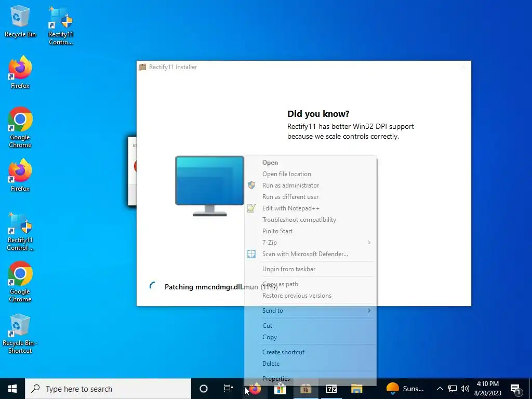Open Cortana circle button on taskbar
Screen dimensions: 532x399
[204, 389]
